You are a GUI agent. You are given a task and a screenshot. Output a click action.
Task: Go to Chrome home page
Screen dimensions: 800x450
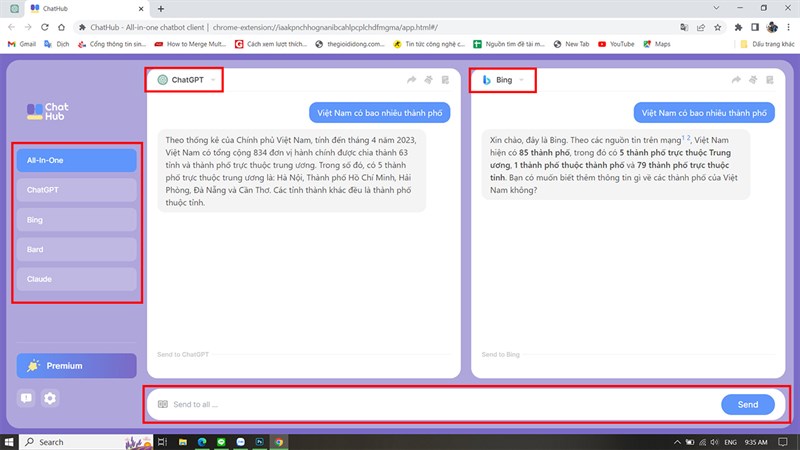61,27
